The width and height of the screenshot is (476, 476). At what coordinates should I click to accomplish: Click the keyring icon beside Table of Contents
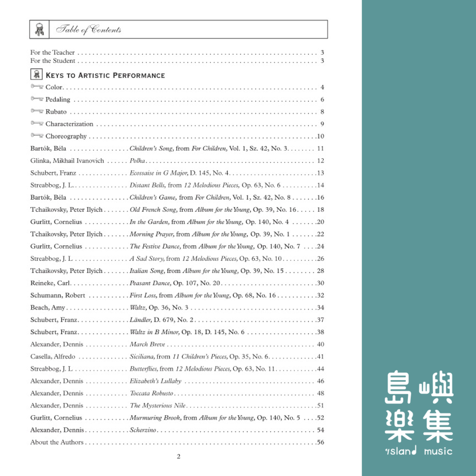tap(39, 29)
